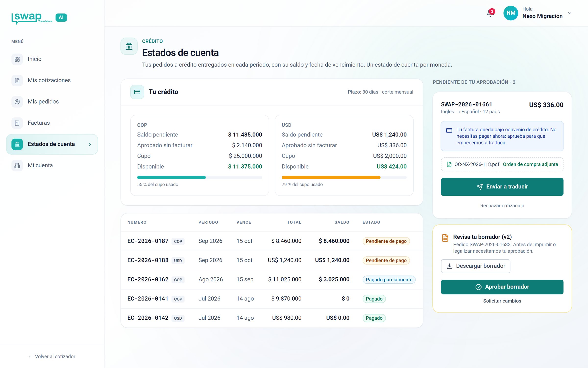Open Mi cuenta page
Viewport: 588px width, 368px height.
tap(52, 166)
